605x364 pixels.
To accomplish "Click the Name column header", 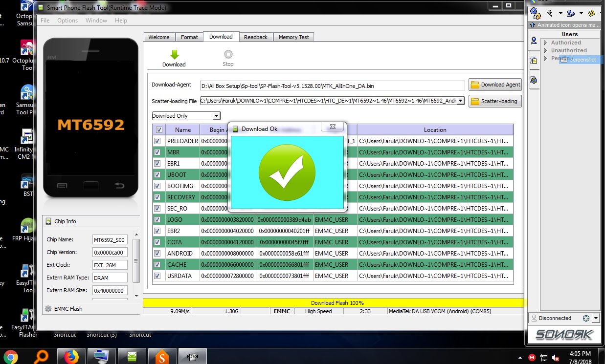I will pyautogui.click(x=183, y=130).
